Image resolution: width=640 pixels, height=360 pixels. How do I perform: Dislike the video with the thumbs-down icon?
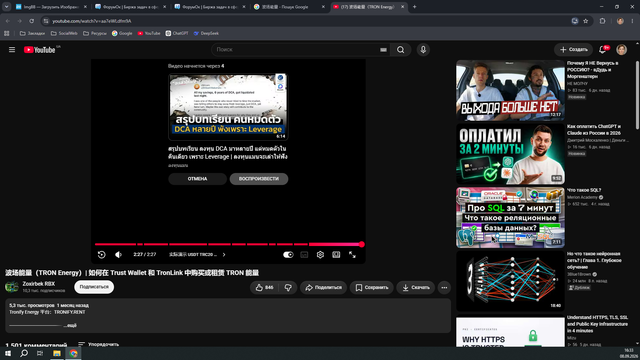[x=288, y=288]
